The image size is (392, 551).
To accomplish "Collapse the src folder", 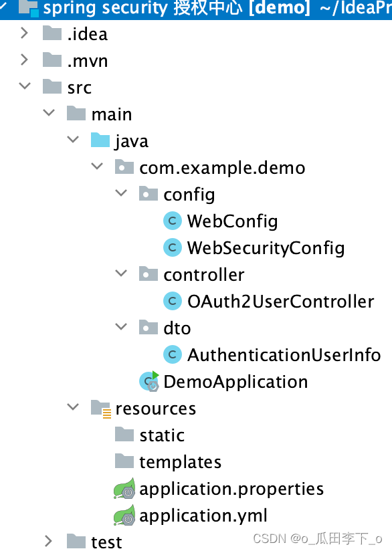I will [x=25, y=87].
